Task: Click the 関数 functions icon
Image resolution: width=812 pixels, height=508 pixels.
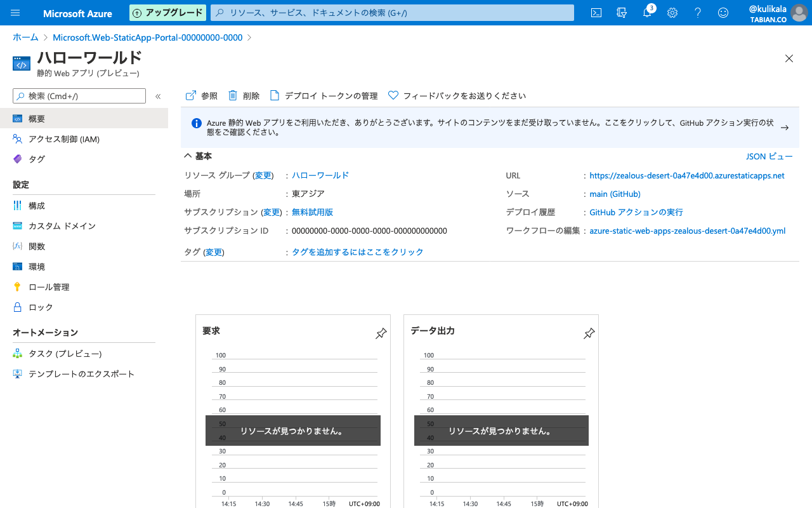Action: click(x=18, y=246)
